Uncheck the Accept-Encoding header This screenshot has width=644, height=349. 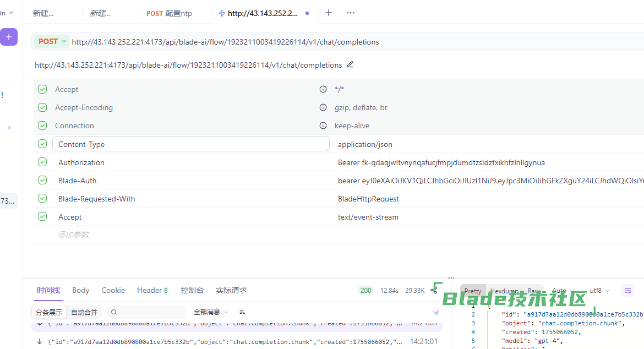click(x=42, y=107)
